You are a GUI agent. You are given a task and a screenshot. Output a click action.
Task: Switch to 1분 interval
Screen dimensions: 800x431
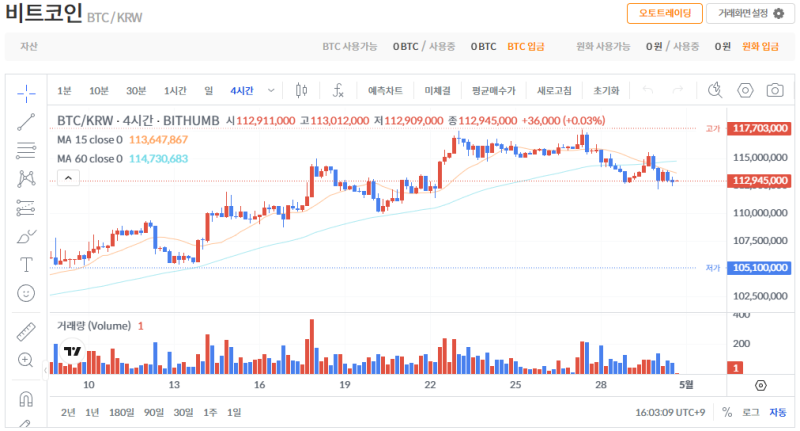[64, 91]
